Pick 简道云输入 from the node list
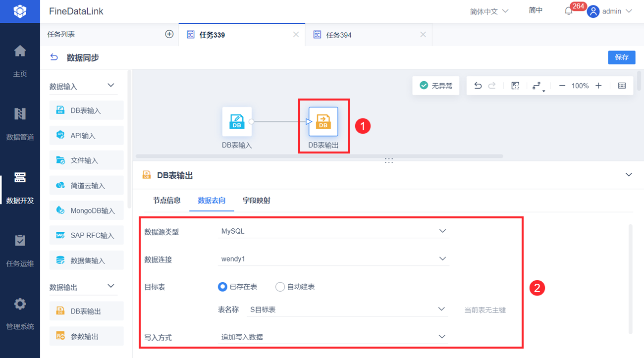 click(87, 185)
